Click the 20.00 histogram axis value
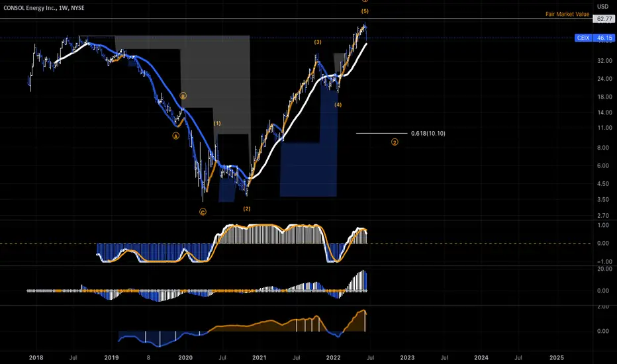 point(604,269)
